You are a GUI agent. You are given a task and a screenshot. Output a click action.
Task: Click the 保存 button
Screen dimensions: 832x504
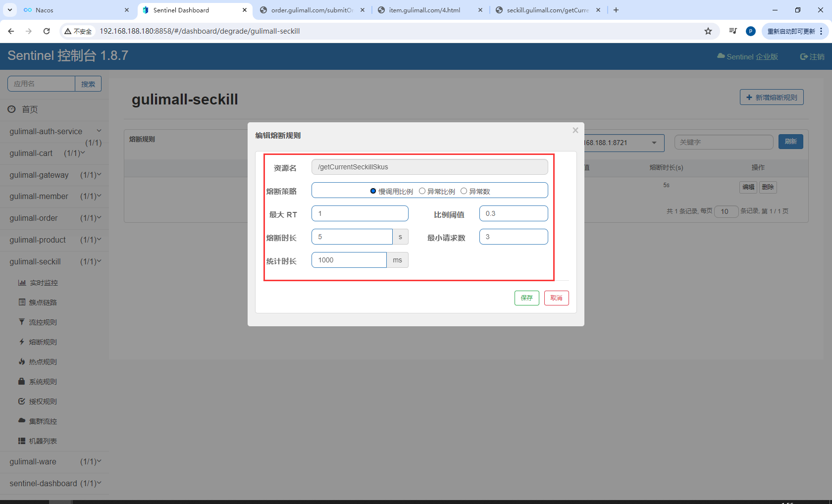tap(526, 298)
